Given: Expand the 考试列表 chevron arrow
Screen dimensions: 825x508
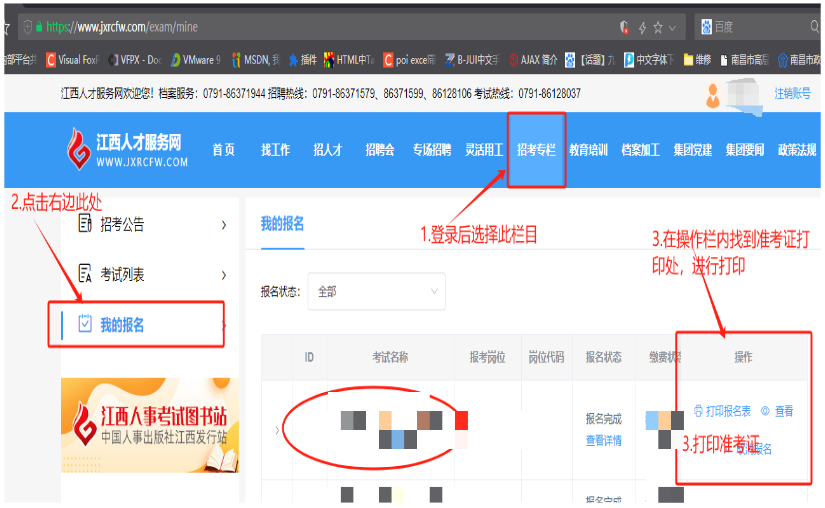Looking at the screenshot, I should coord(224,275).
